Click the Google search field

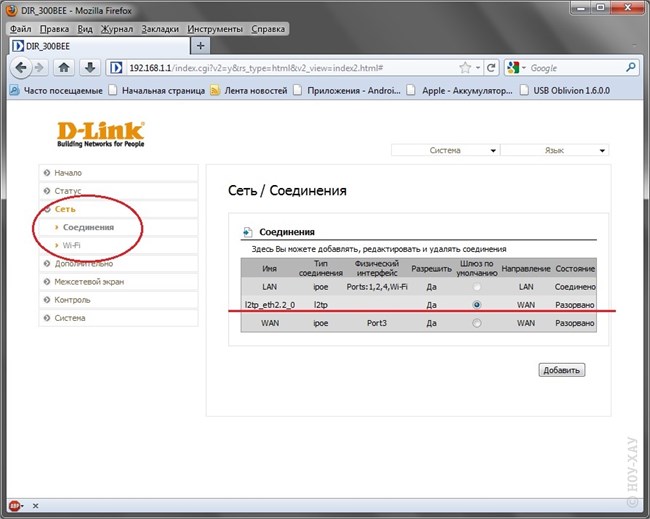coord(575,68)
